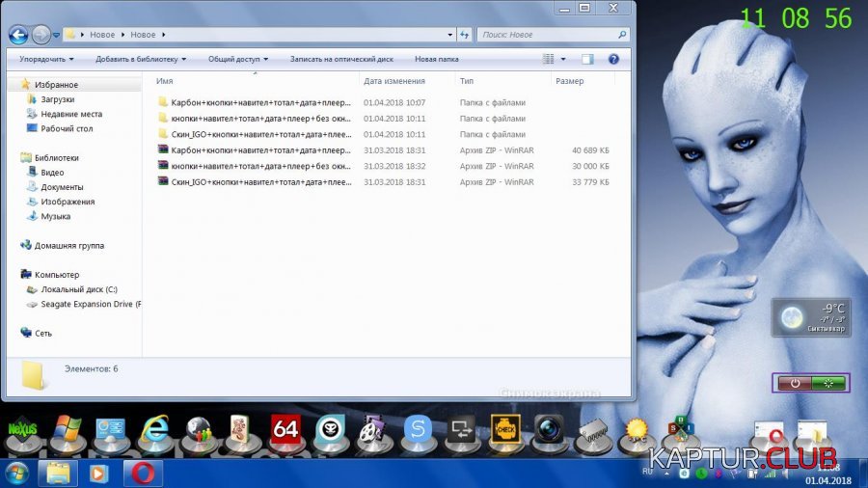The image size is (868, 488).
Task: Create a folder with Новая папка
Action: pos(437,59)
